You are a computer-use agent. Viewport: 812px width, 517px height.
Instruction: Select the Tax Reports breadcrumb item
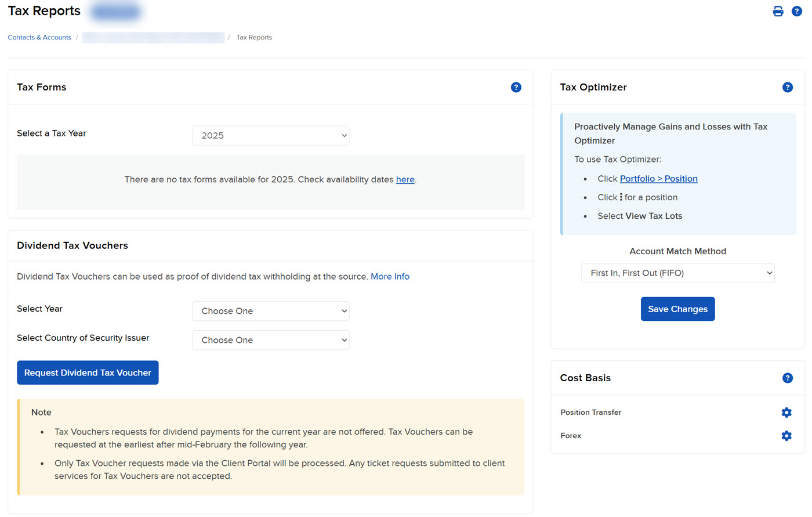pyautogui.click(x=254, y=37)
